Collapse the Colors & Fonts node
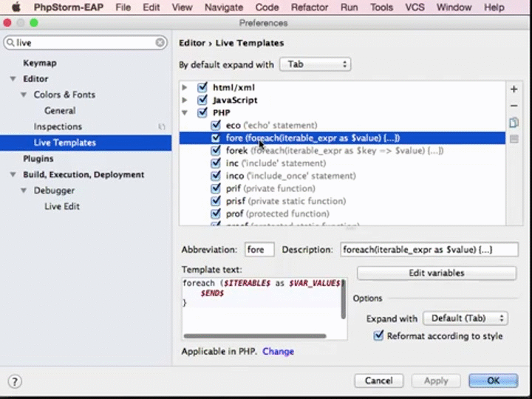Image resolution: width=532 pixels, height=399 pixels. click(x=24, y=95)
